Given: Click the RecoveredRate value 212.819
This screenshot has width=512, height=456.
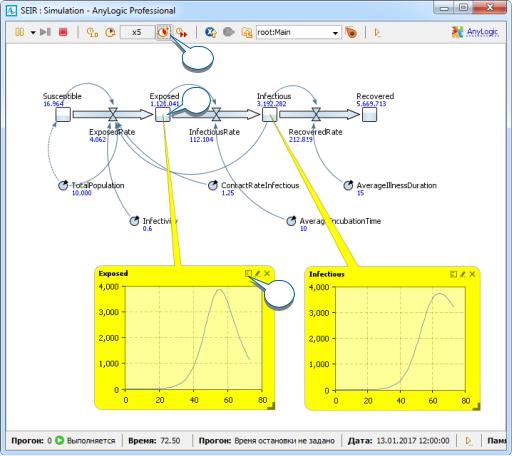Looking at the screenshot, I should (301, 139).
